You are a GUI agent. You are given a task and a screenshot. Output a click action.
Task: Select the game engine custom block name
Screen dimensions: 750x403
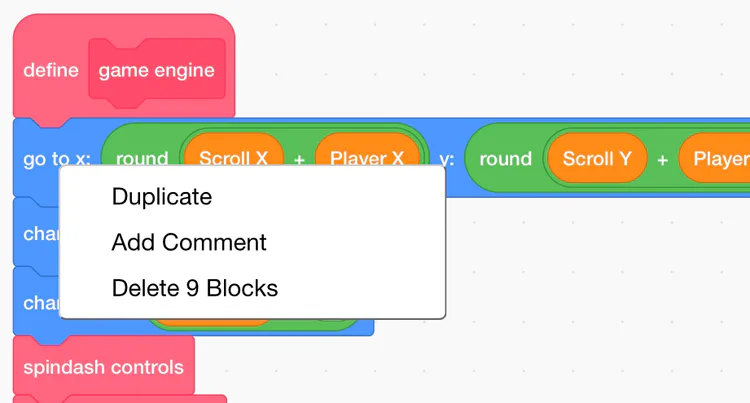[x=156, y=71]
